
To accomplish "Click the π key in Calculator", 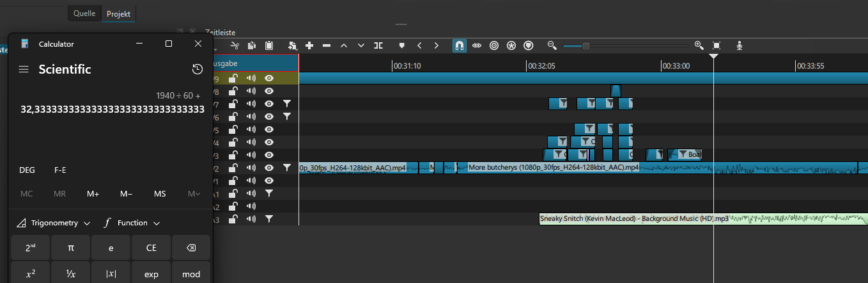I will tap(71, 247).
